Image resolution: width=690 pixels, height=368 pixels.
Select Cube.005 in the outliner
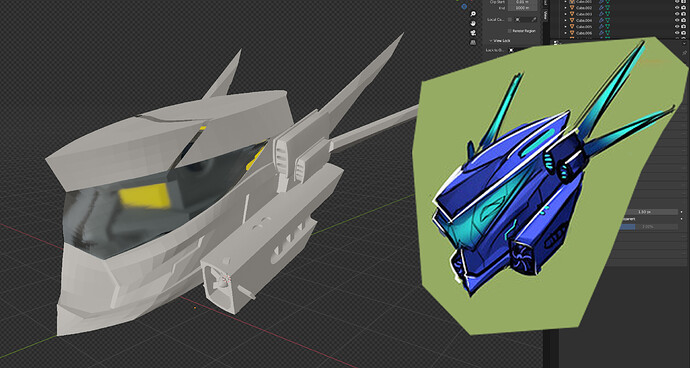584,26
